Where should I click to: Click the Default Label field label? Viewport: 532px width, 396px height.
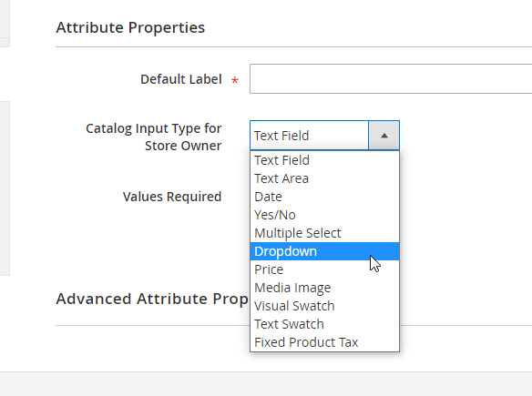tap(181, 79)
